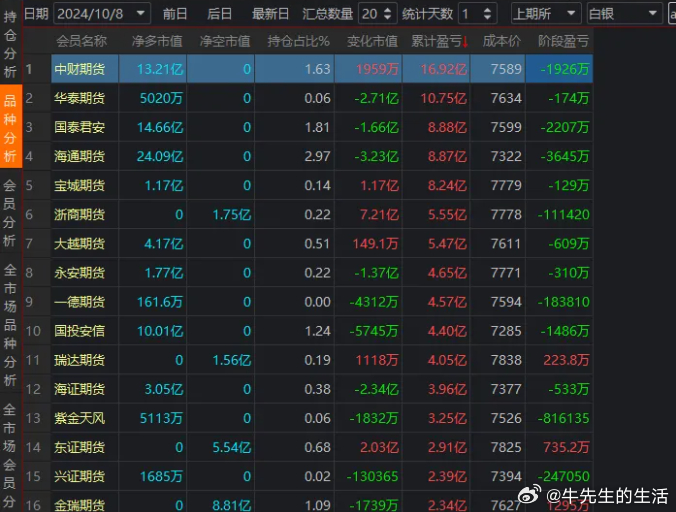Sort by the 持仓占比% column header
This screenshot has height=512, width=676.
tap(298, 41)
